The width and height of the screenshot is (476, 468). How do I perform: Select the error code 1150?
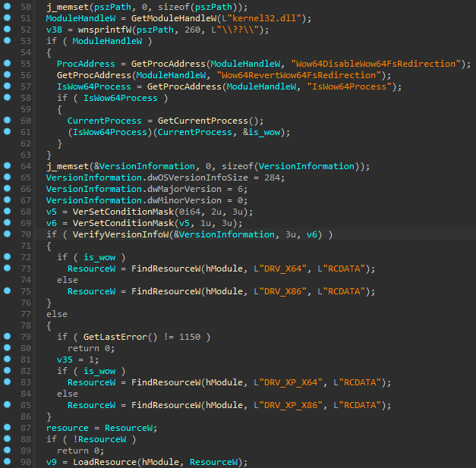(190, 337)
